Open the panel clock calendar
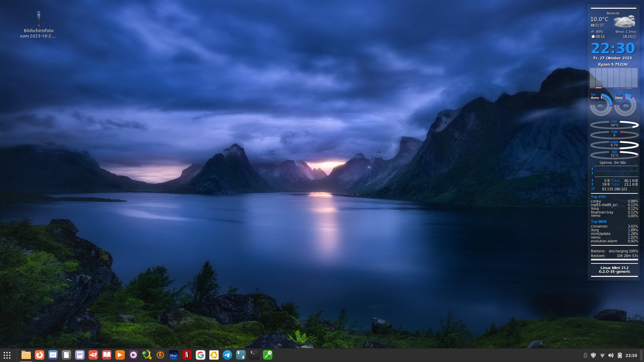The height and width of the screenshot is (362, 644). click(x=631, y=355)
